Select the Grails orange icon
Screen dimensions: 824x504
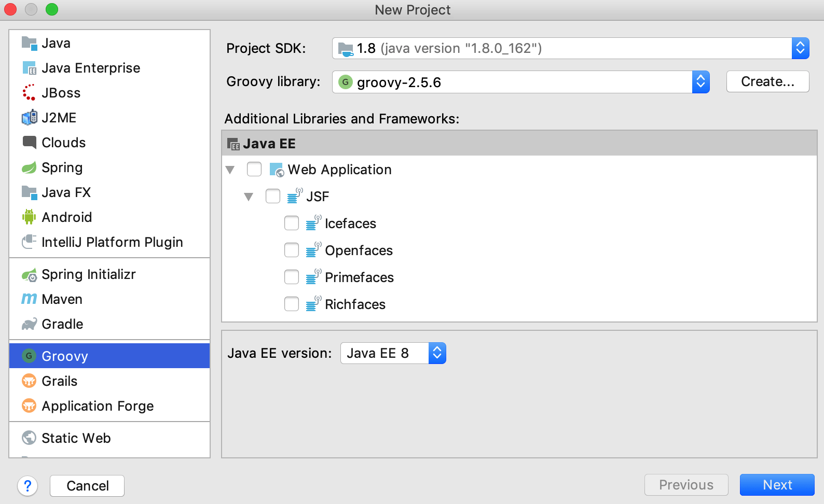[x=29, y=381]
